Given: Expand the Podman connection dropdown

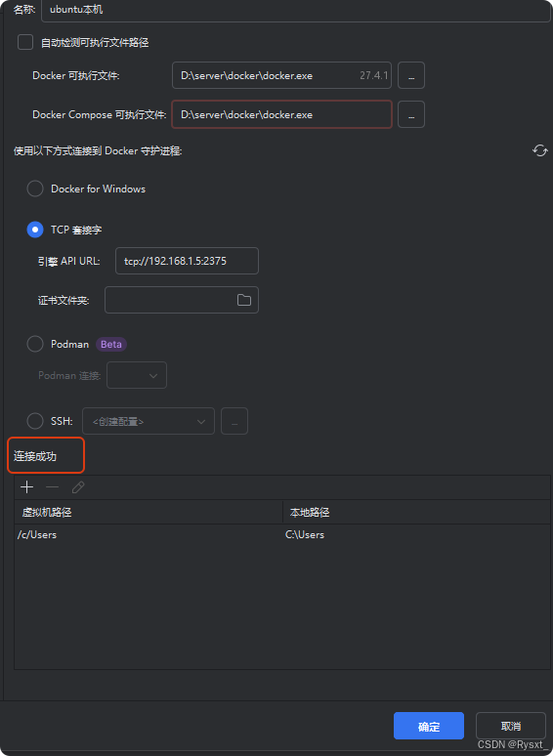Looking at the screenshot, I should click(137, 375).
